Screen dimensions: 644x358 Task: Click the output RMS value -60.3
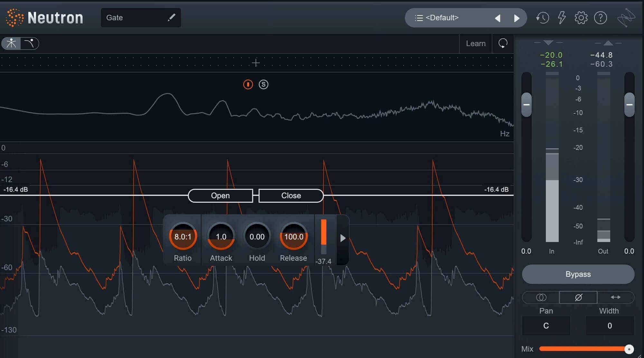pos(602,64)
